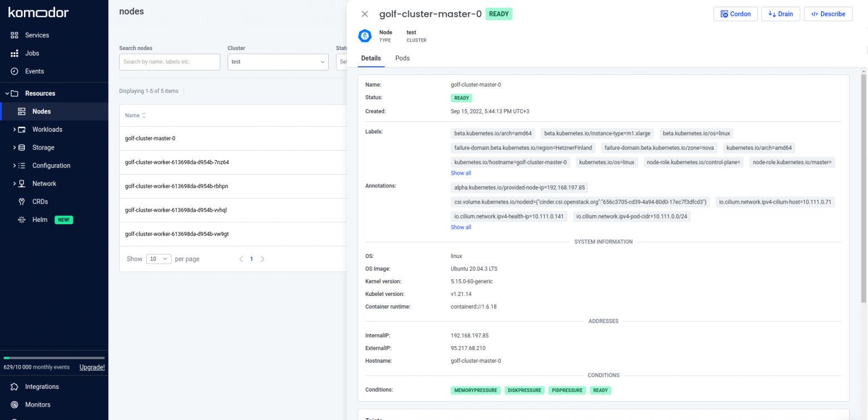Click the Monitors icon in sidebar
Image resolution: width=868 pixels, height=420 pixels.
(14, 404)
